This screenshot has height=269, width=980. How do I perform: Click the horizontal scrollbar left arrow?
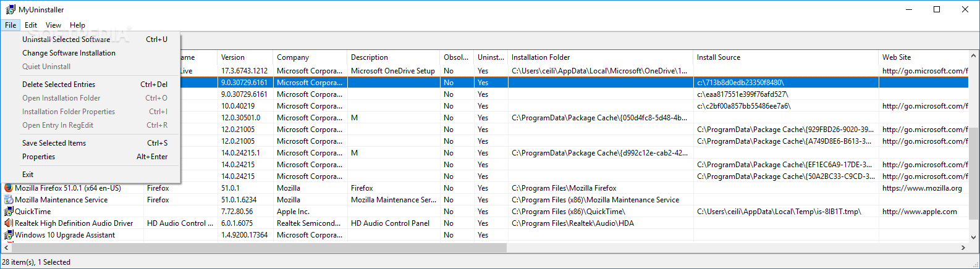click(x=6, y=247)
